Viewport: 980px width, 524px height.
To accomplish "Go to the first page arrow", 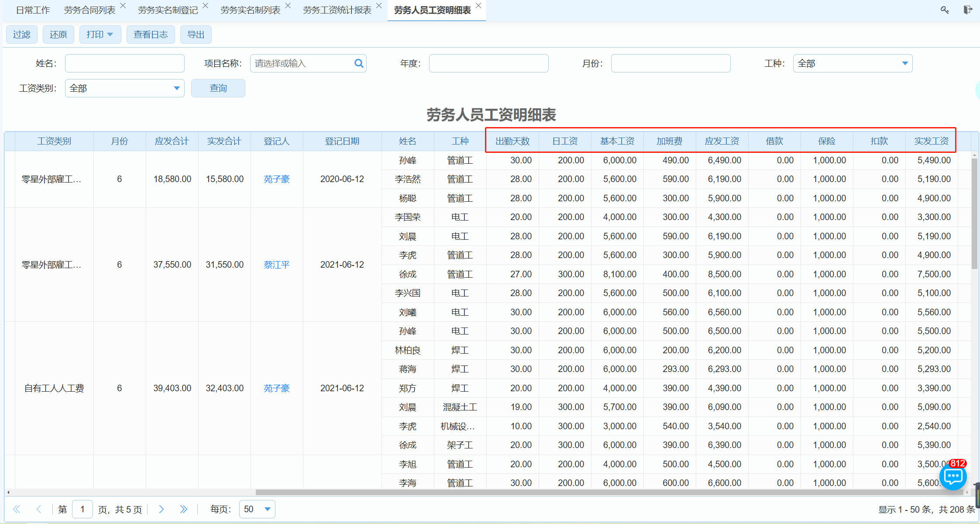I will (x=17, y=509).
